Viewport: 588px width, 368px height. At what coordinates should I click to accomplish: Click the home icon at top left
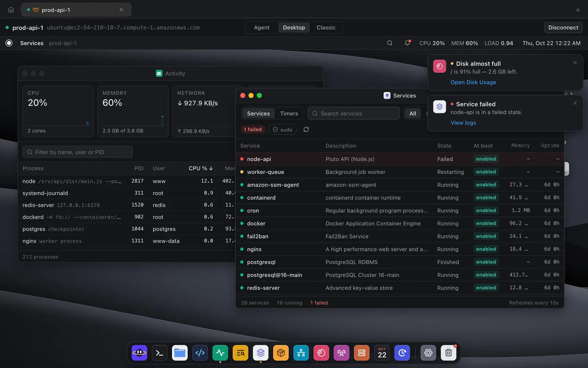(x=11, y=10)
